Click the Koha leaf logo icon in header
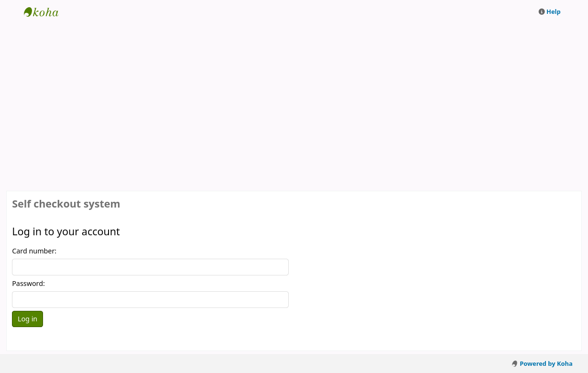 [28, 12]
